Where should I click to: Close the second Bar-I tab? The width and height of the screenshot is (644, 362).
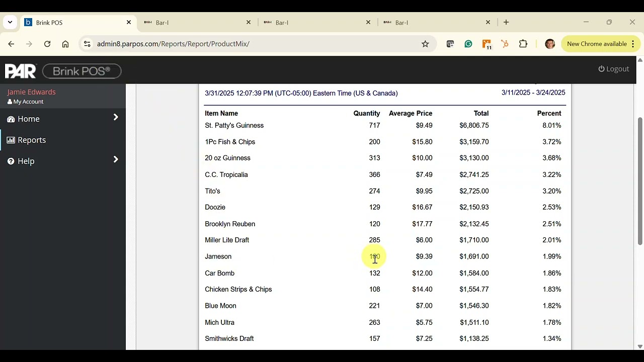[x=368, y=23]
